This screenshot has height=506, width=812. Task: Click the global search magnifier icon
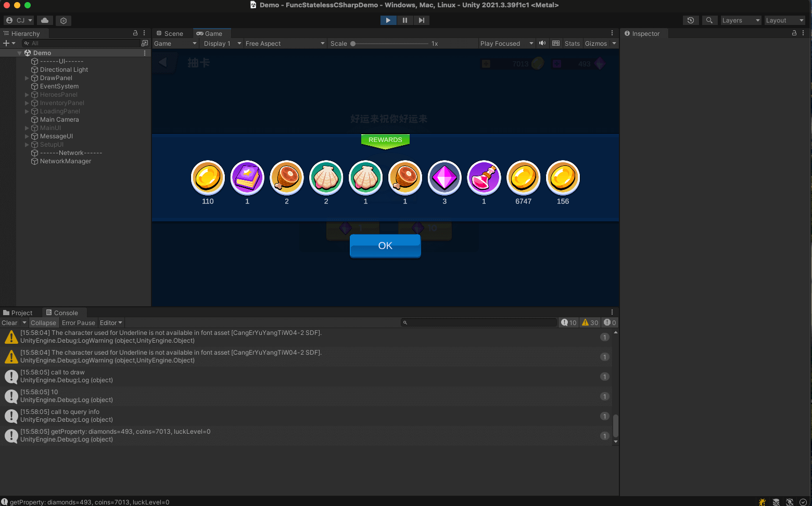pyautogui.click(x=709, y=20)
